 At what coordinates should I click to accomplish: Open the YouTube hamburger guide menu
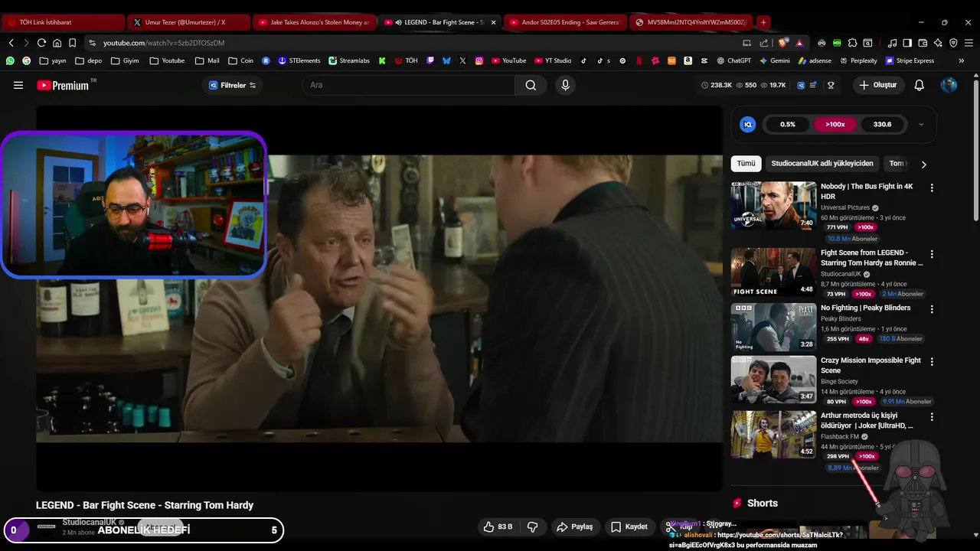tap(18, 85)
